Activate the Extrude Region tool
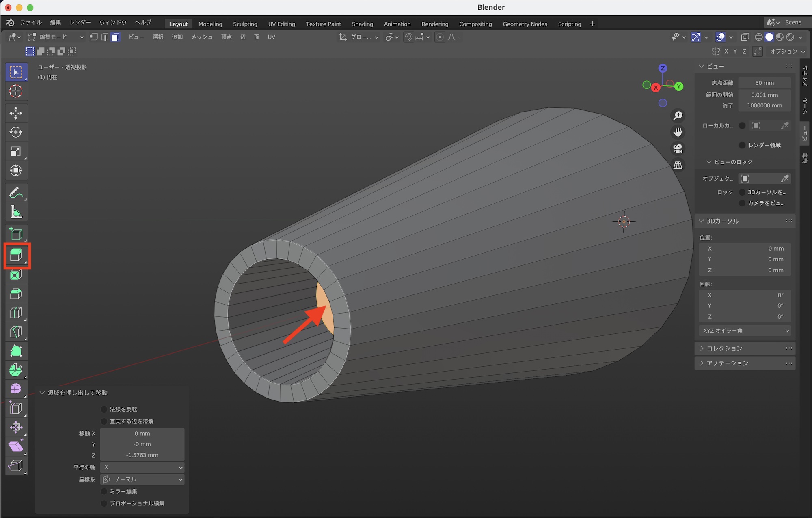The image size is (812, 518). coord(16,255)
